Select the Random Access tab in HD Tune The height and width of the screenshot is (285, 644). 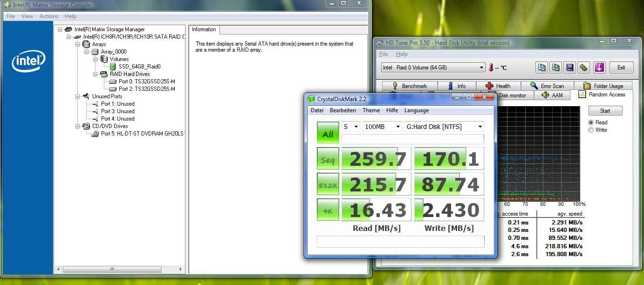[x=602, y=95]
